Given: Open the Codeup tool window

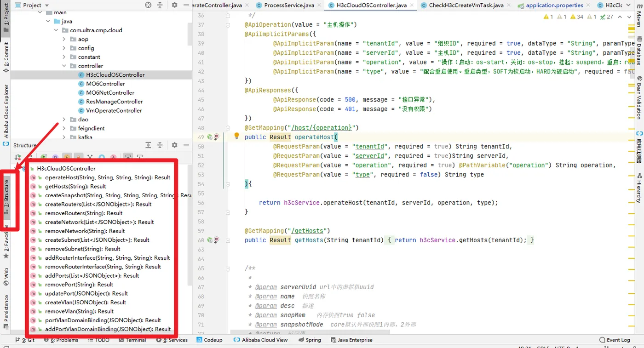Looking at the screenshot, I should tap(209, 340).
